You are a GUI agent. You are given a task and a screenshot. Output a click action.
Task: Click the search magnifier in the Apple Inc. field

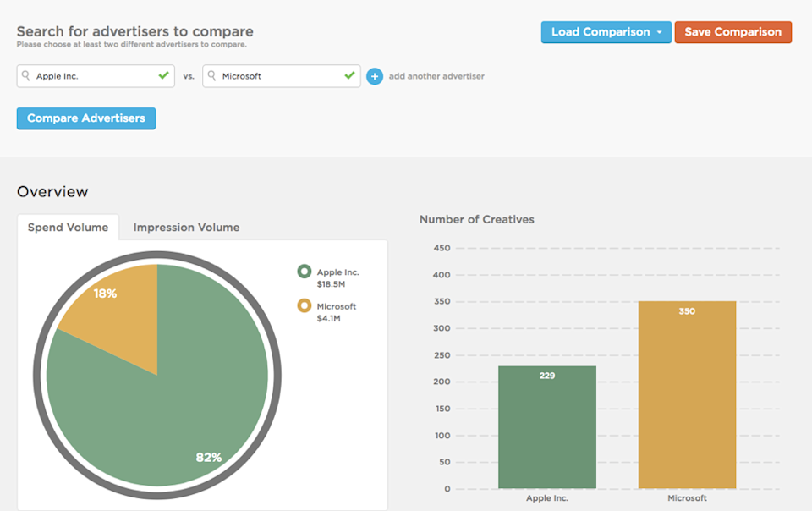tap(26, 75)
